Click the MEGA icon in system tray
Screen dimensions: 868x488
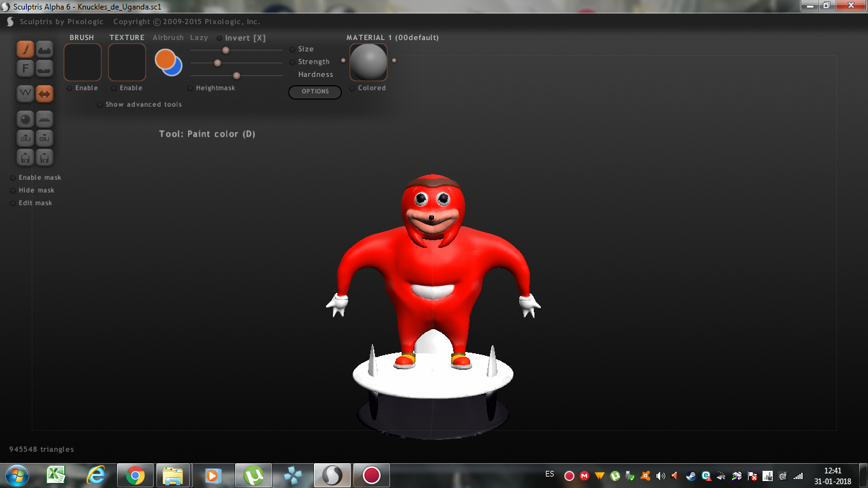coord(585,475)
